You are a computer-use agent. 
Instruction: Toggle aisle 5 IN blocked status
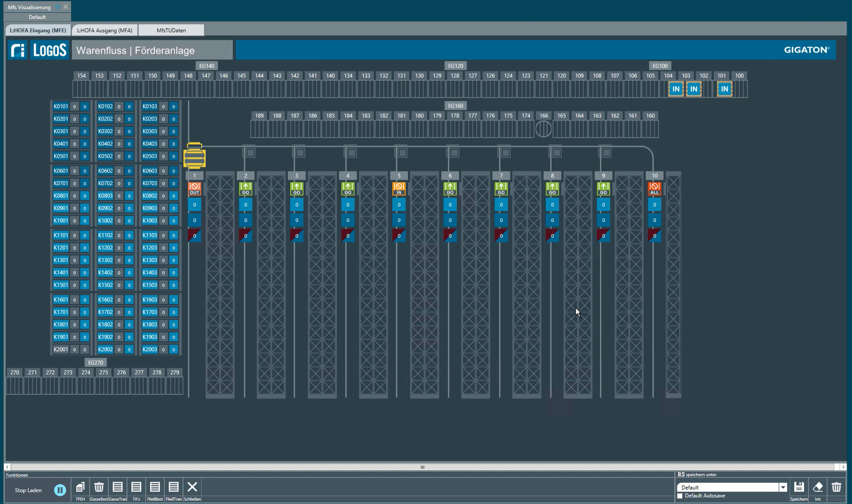[399, 189]
